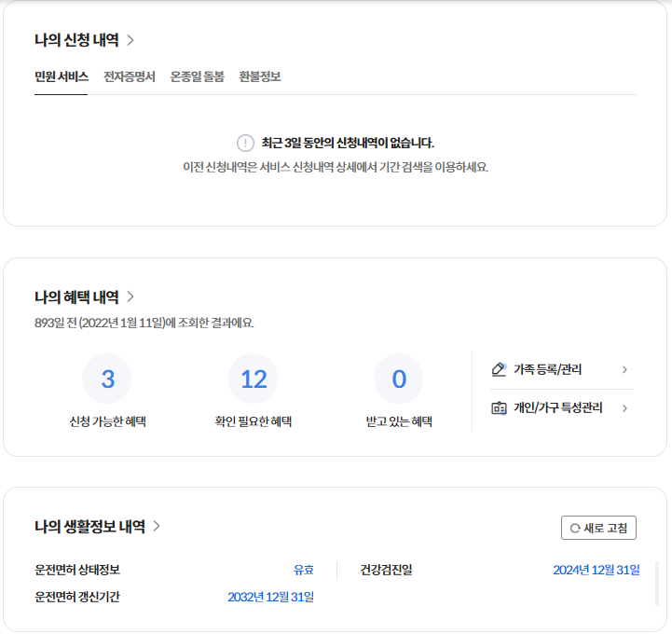The width and height of the screenshot is (672, 634).
Task: Expand chevron next to 나의 혜택 내역
Action: (130, 296)
